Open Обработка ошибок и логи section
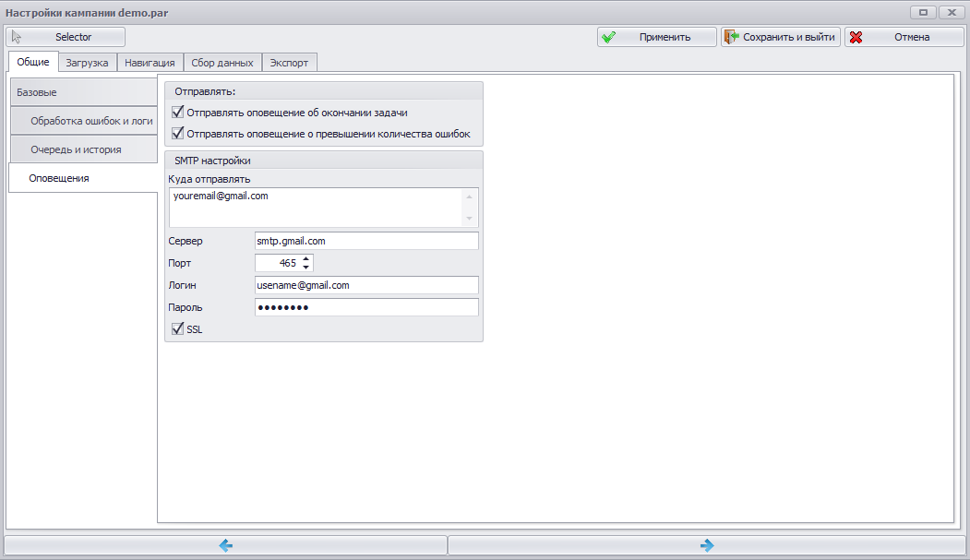This screenshot has width=970, height=560. pos(83,121)
